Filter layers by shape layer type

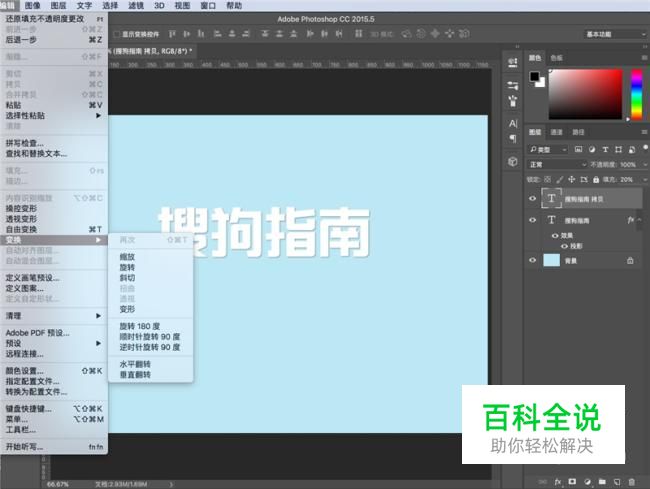618,149
